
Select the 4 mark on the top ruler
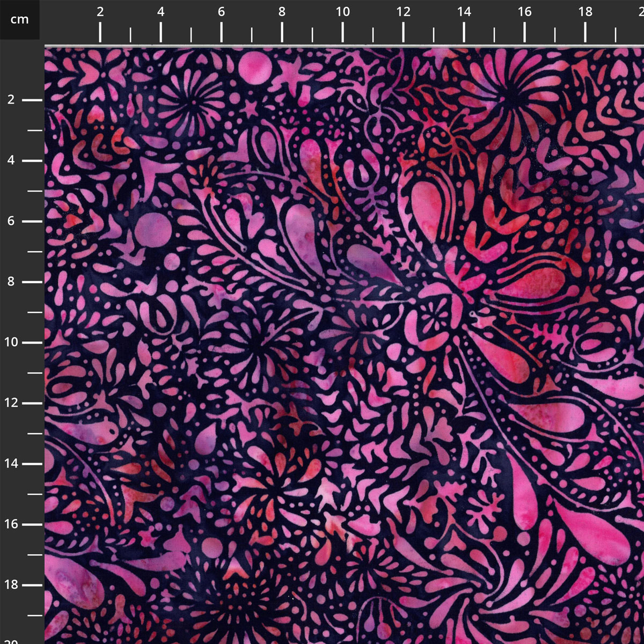coord(161,12)
